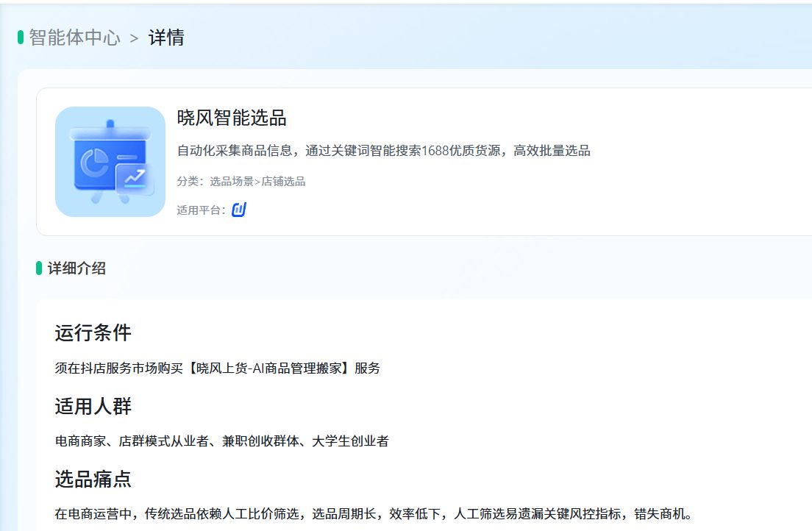
Task: Click the 详细介绍 section heading
Action: [76, 268]
